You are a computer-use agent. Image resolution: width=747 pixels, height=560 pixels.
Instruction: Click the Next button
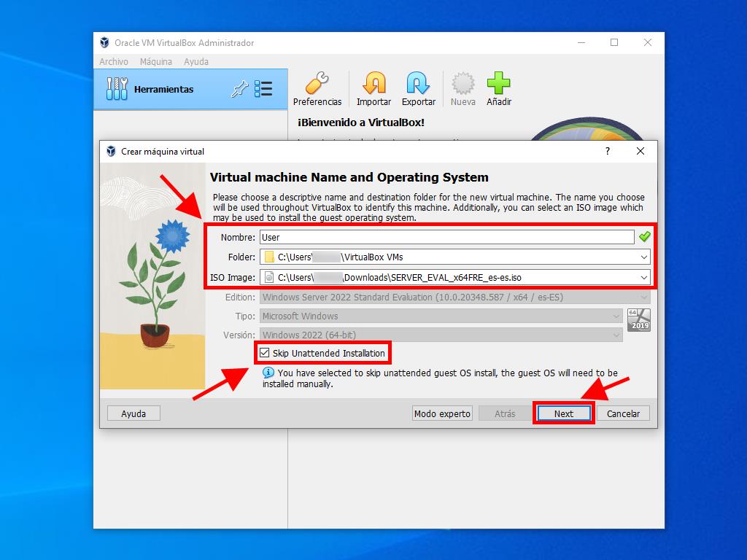tap(563, 413)
